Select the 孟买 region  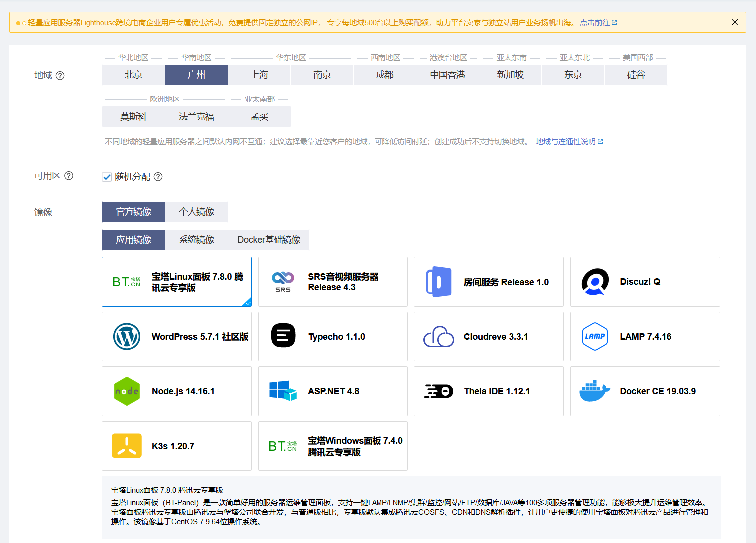point(260,117)
